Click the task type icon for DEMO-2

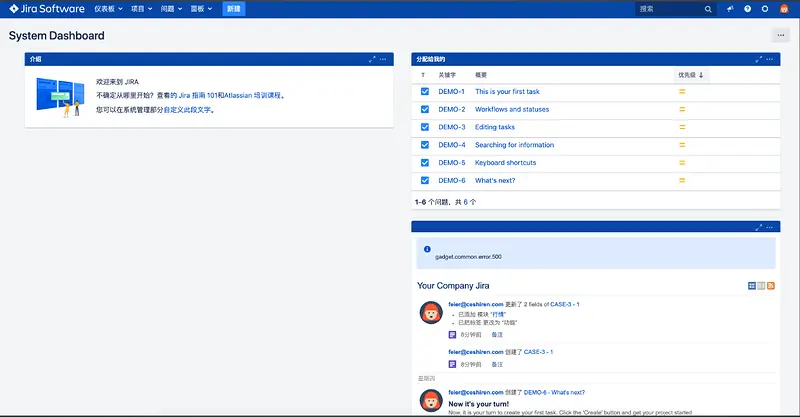[424, 109]
